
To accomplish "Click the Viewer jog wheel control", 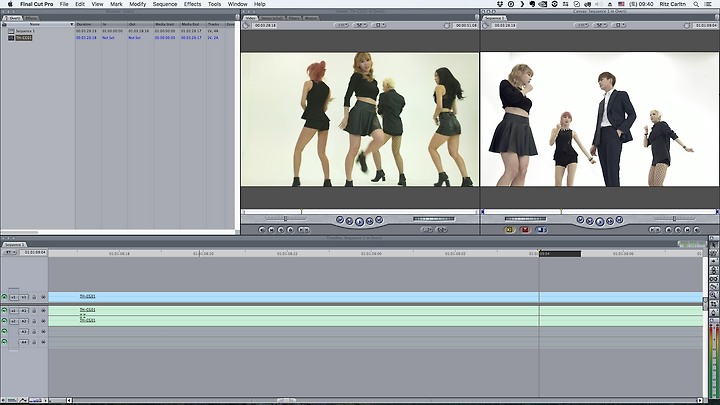I will coord(433,219).
